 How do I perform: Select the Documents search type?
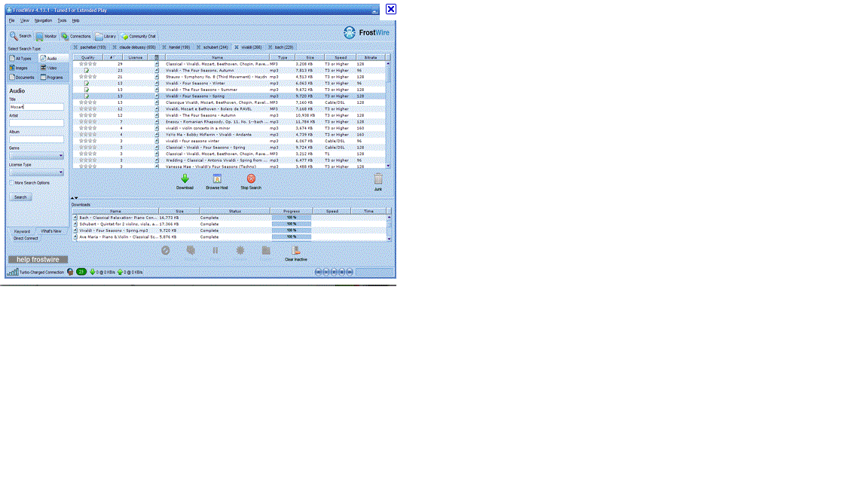pos(22,78)
